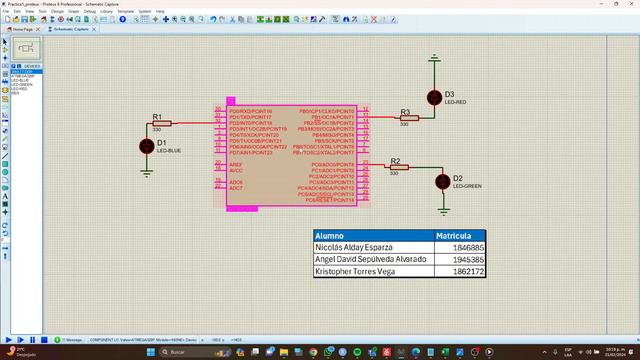This screenshot has height=360, width=640.
Task: Open the Template menu
Action: tap(125, 11)
